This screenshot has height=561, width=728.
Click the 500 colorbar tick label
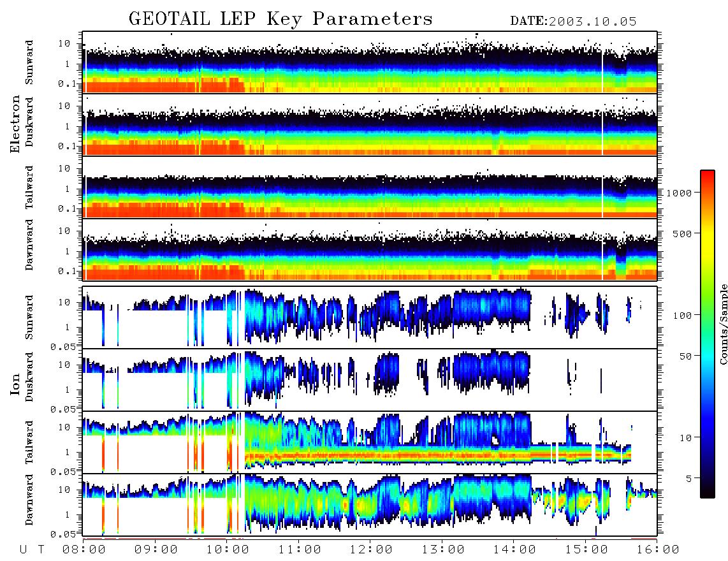pyautogui.click(x=682, y=233)
